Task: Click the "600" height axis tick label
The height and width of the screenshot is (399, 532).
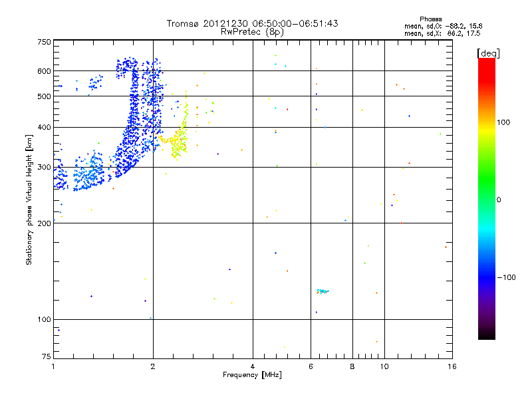Action: [x=44, y=71]
